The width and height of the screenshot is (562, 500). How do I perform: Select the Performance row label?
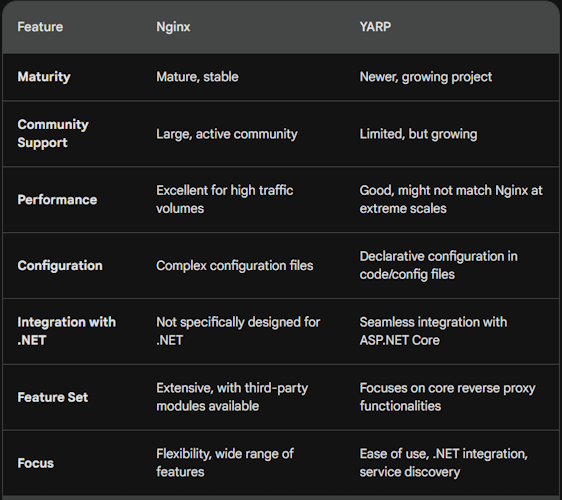[x=57, y=200]
